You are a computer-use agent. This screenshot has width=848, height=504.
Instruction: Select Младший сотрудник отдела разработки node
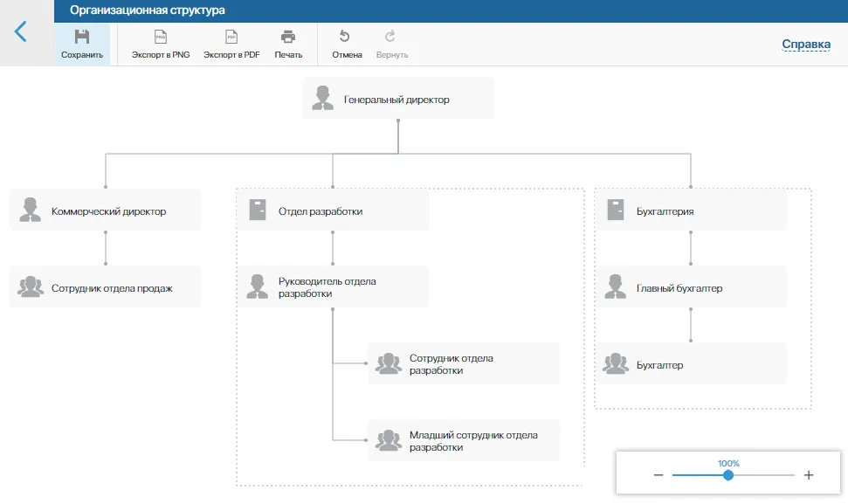click(464, 440)
